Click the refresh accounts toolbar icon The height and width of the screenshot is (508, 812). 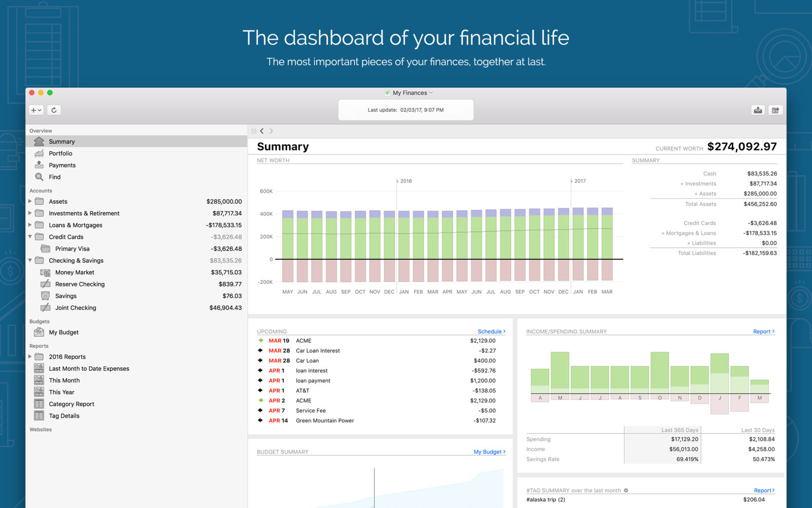(54, 110)
